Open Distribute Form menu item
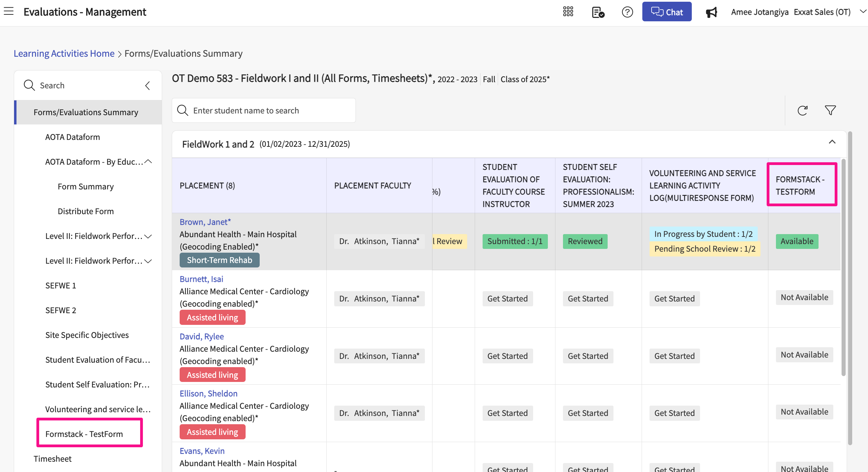868x472 pixels. point(86,211)
